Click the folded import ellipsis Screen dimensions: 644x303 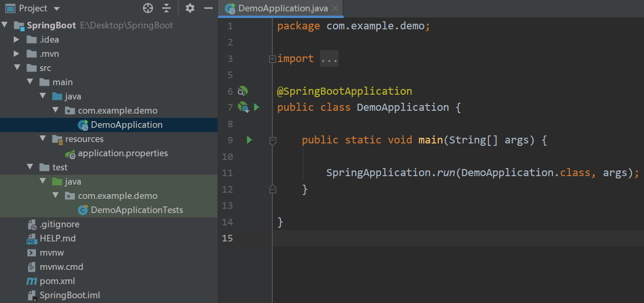pos(329,59)
